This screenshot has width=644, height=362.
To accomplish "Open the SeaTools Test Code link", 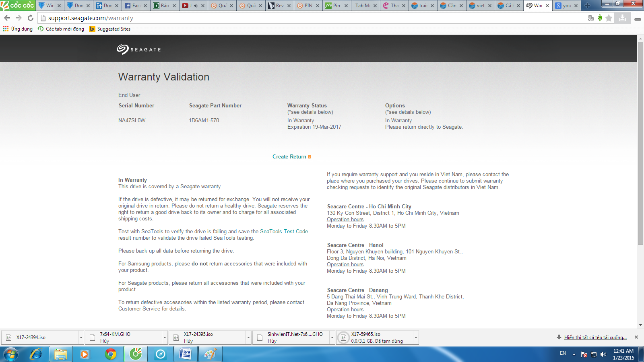I will 284,231.
